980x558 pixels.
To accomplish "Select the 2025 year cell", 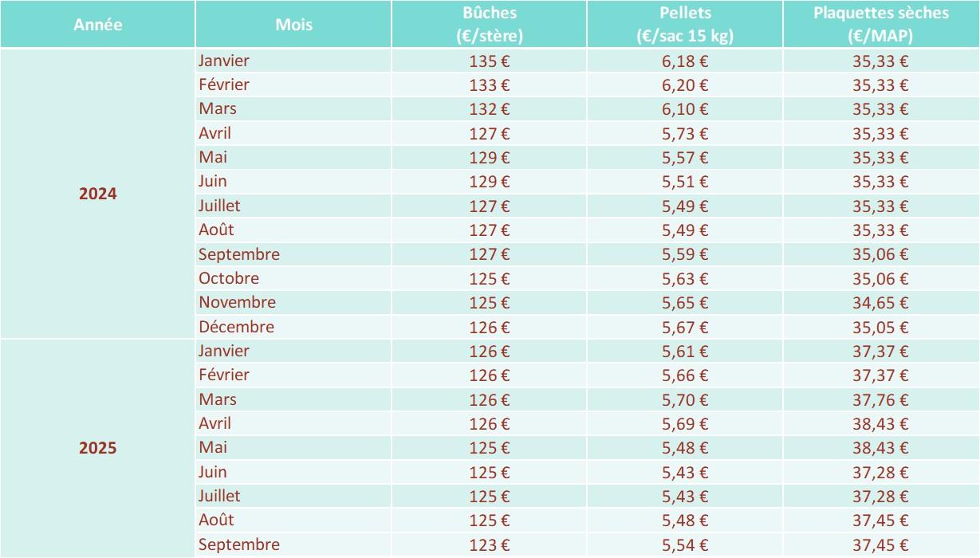I will tap(97, 448).
